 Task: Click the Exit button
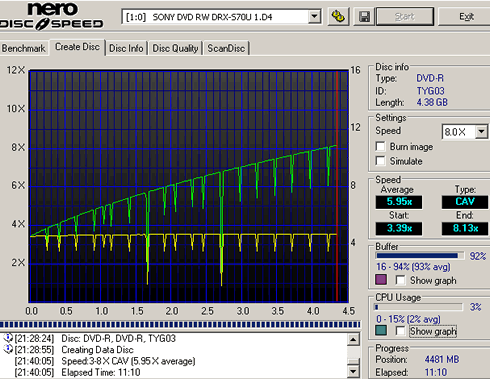[x=466, y=16]
